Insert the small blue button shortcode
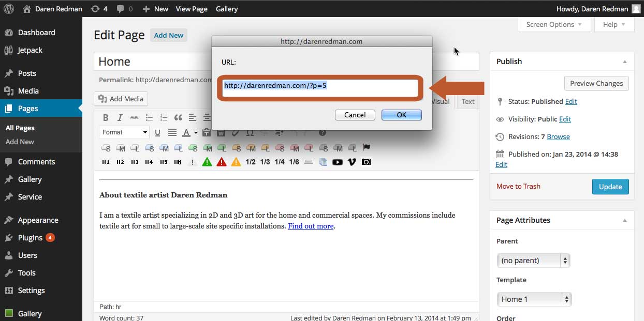Screen dimensions: 644x321 149,148
